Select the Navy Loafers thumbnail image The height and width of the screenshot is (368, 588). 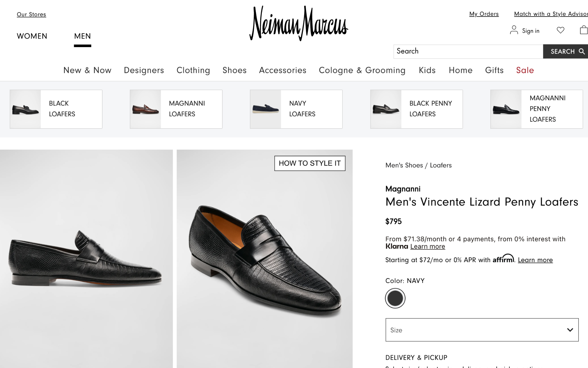click(265, 109)
